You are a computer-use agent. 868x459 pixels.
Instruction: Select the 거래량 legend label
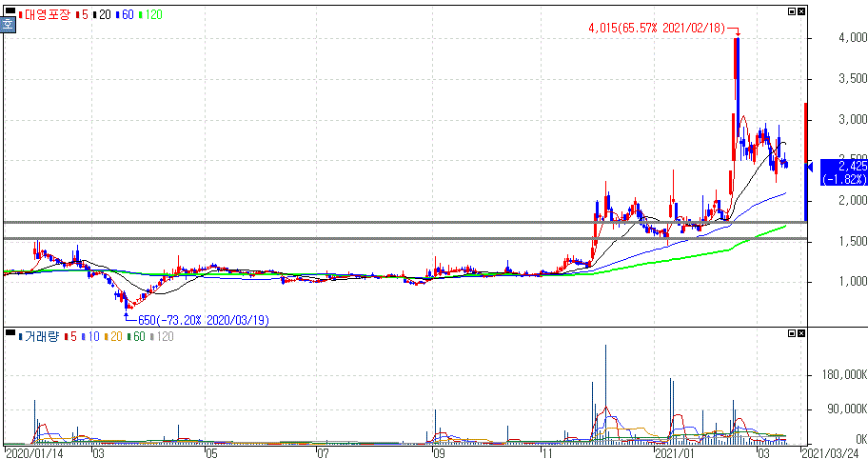point(39,337)
